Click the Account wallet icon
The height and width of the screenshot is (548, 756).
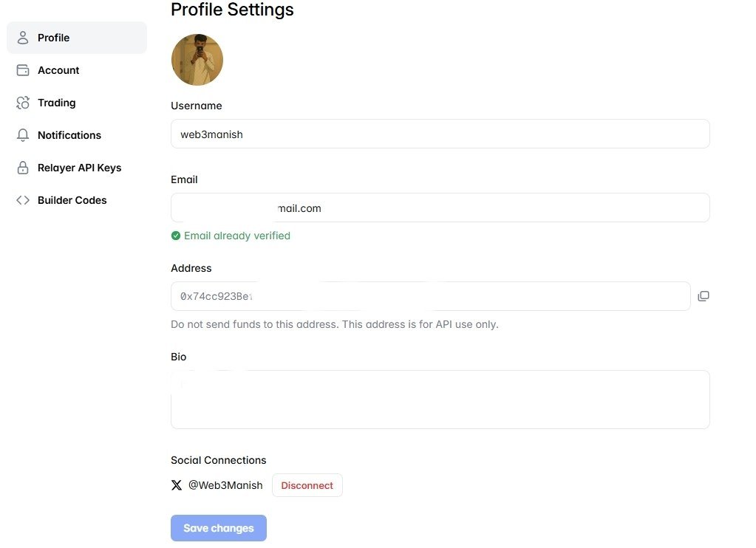pos(23,70)
